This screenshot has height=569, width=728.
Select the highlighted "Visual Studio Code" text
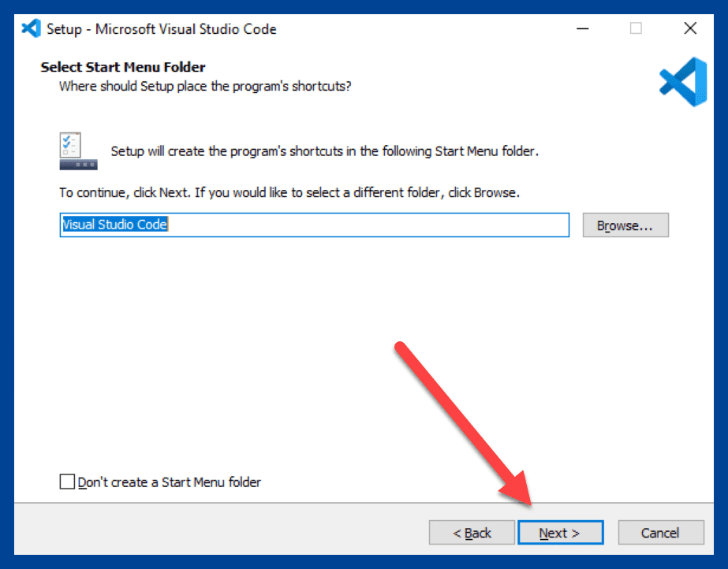tap(113, 225)
